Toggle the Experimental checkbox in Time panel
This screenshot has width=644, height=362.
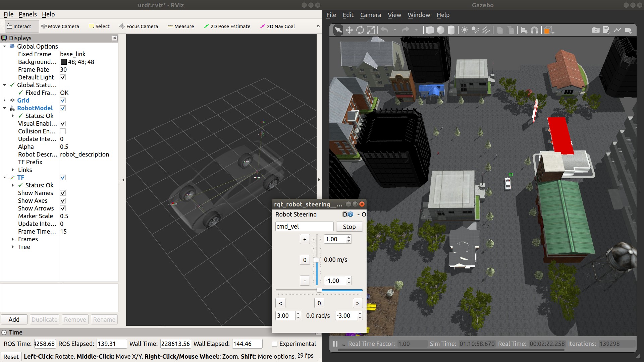click(x=275, y=344)
